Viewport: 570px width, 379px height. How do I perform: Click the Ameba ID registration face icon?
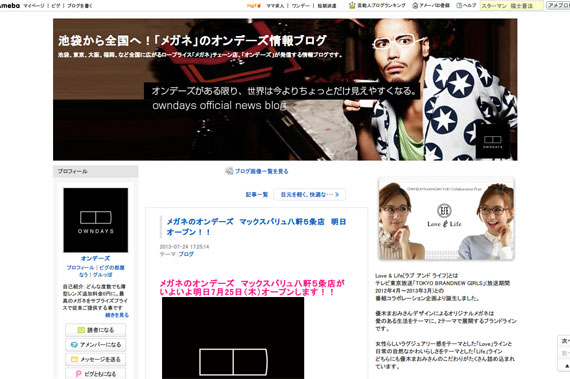415,5
